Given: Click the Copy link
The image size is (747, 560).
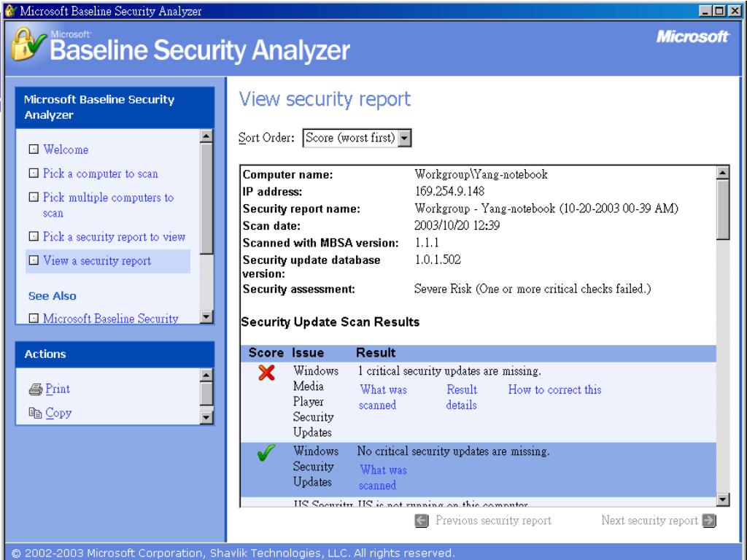Looking at the screenshot, I should [58, 413].
